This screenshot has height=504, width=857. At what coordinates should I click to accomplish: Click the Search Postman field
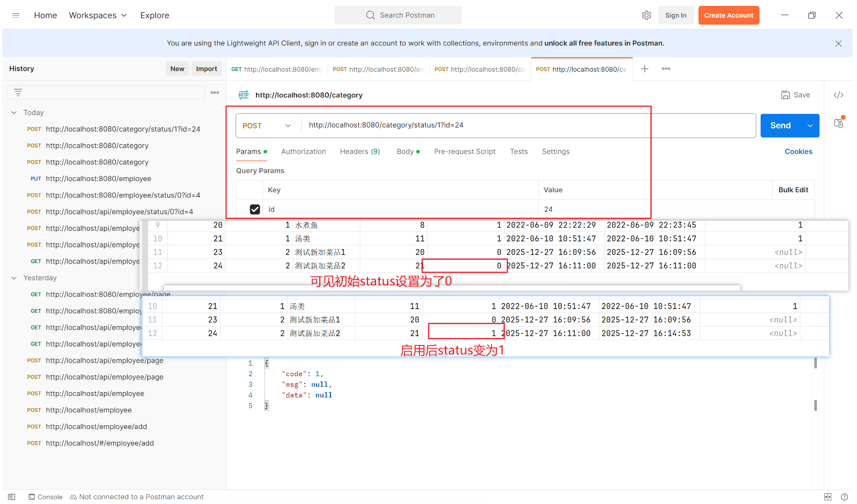tap(398, 16)
